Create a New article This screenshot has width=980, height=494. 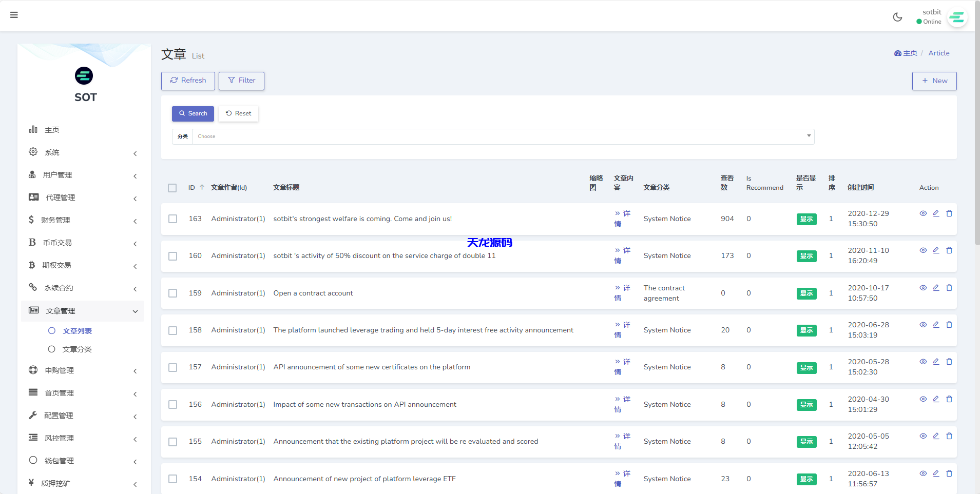[934, 81]
